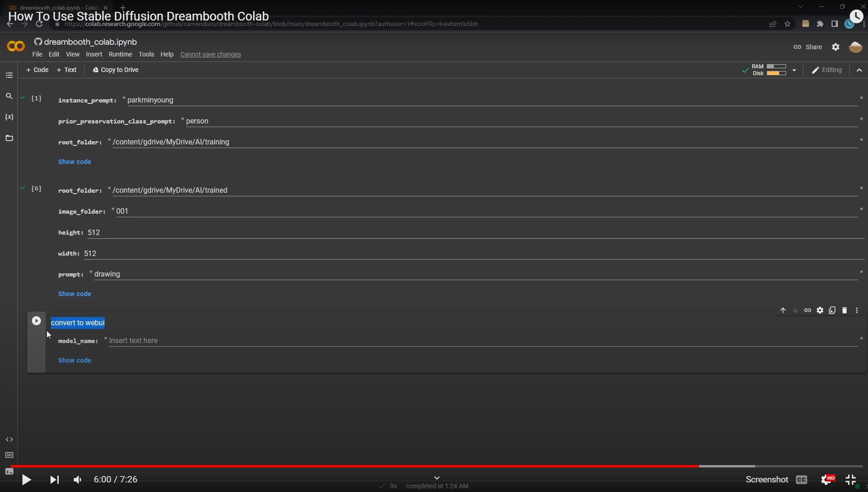The image size is (868, 492).
Task: Open YouTube player settings gear
Action: pos(827,480)
